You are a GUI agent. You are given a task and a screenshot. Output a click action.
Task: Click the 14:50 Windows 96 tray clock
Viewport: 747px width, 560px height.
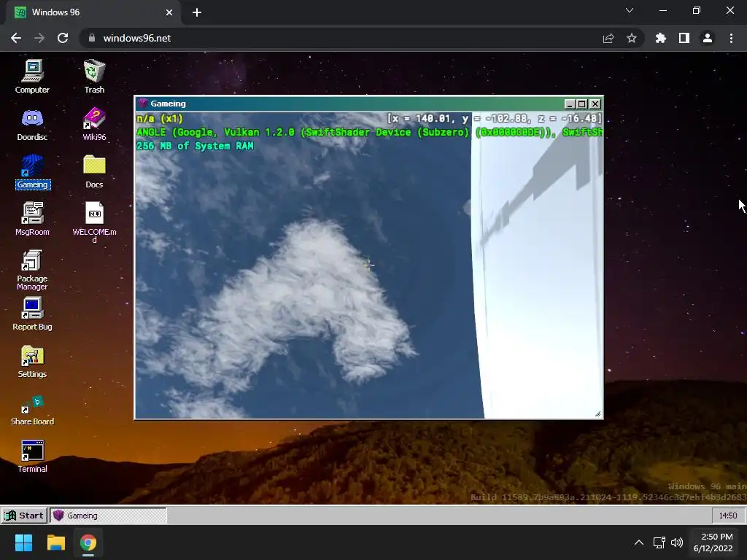(x=728, y=516)
